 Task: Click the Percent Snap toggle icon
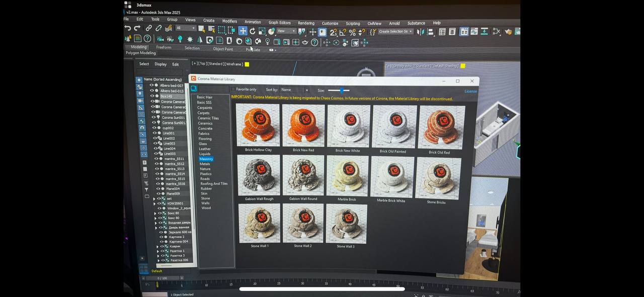(x=352, y=32)
